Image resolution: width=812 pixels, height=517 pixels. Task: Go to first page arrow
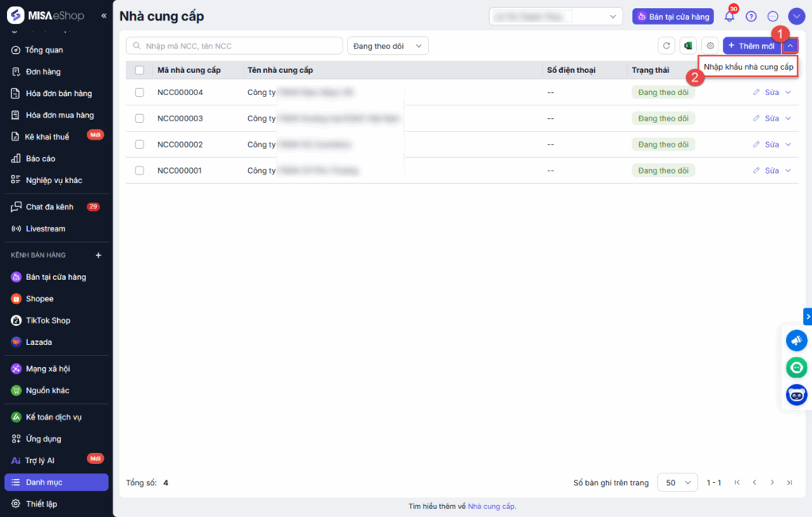[x=737, y=482]
